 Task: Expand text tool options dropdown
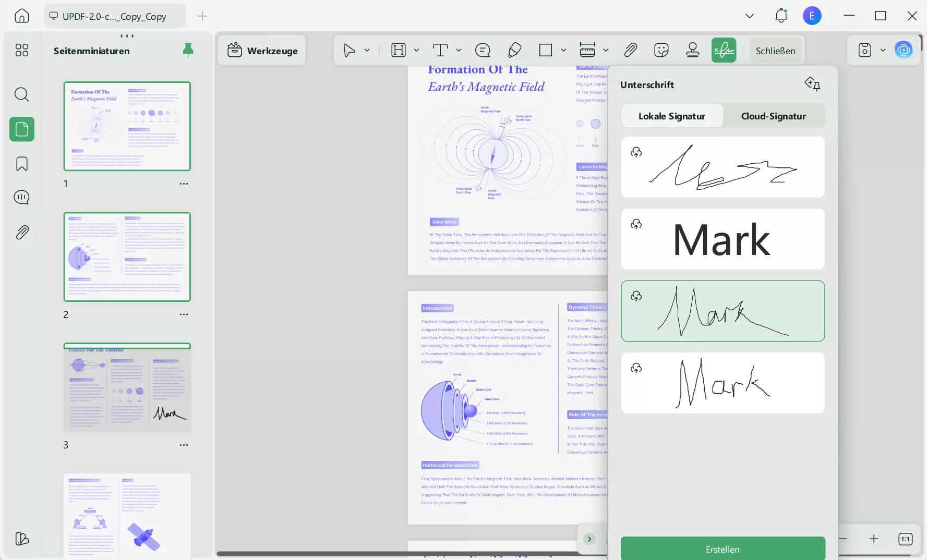[459, 50]
